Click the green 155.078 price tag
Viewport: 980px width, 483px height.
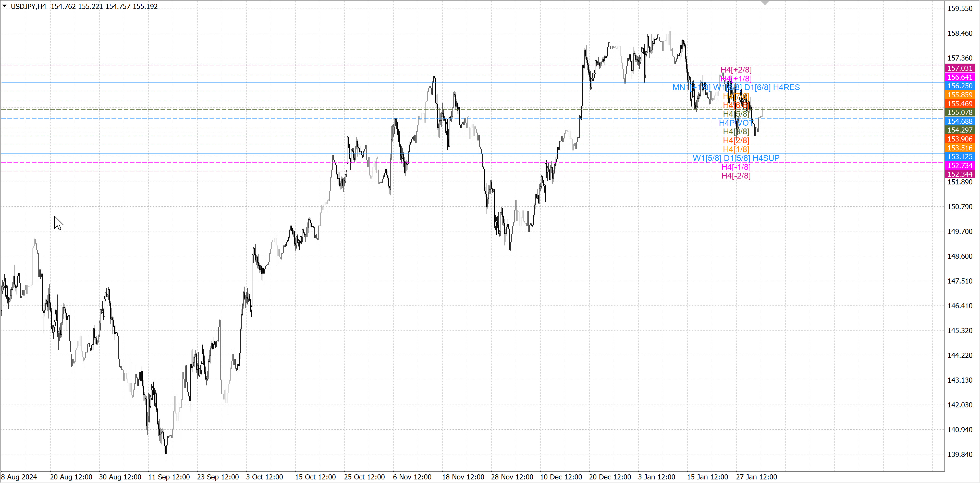click(960, 112)
